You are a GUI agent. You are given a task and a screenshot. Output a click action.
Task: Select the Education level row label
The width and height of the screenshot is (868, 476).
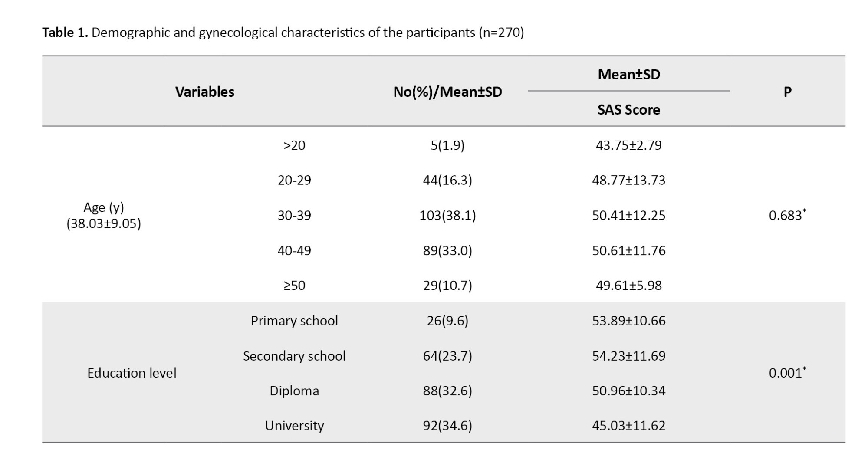click(132, 373)
